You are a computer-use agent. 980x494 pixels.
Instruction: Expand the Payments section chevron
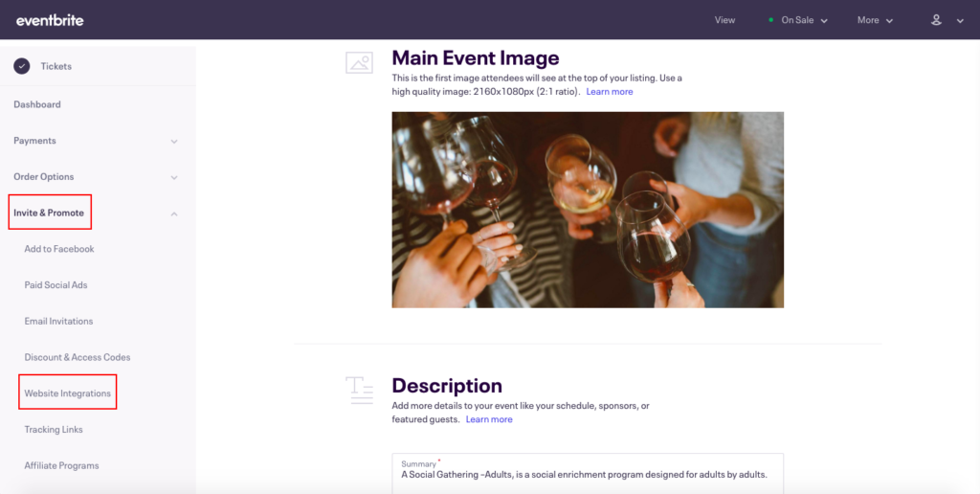pos(174,142)
